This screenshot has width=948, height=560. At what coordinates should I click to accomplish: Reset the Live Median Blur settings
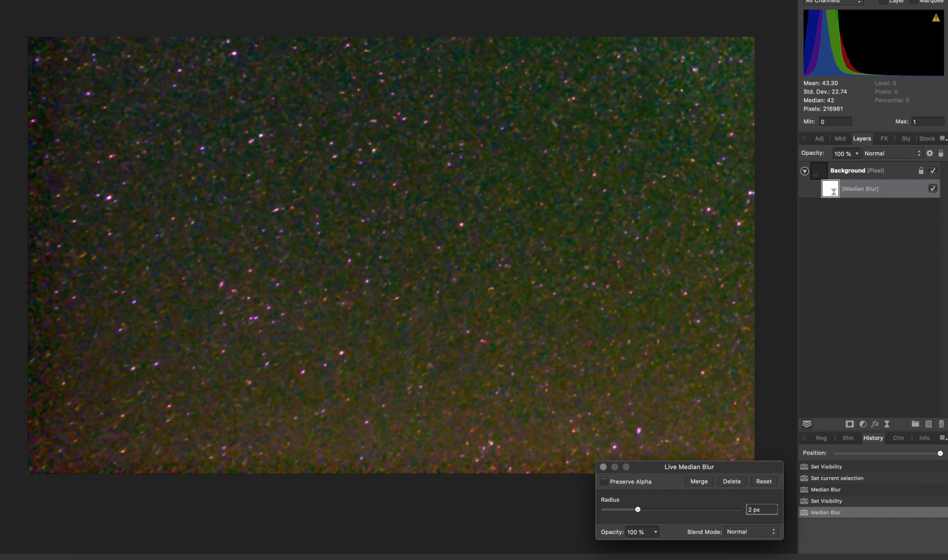[763, 481]
